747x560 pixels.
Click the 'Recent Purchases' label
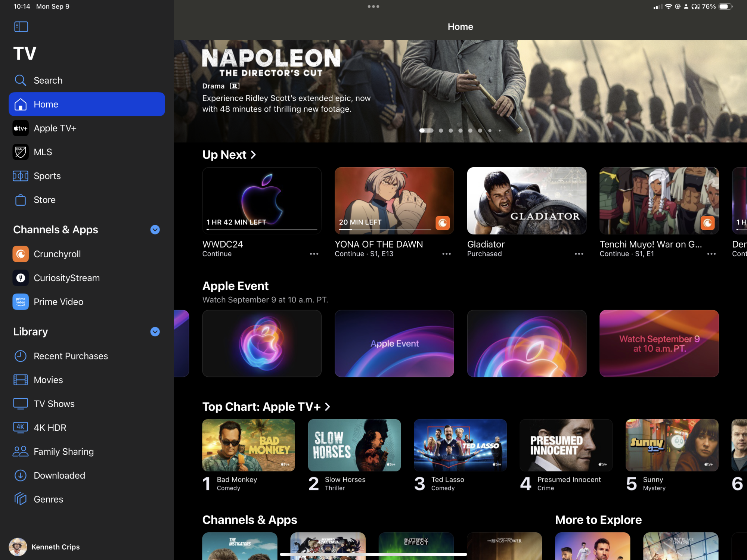pyautogui.click(x=71, y=356)
